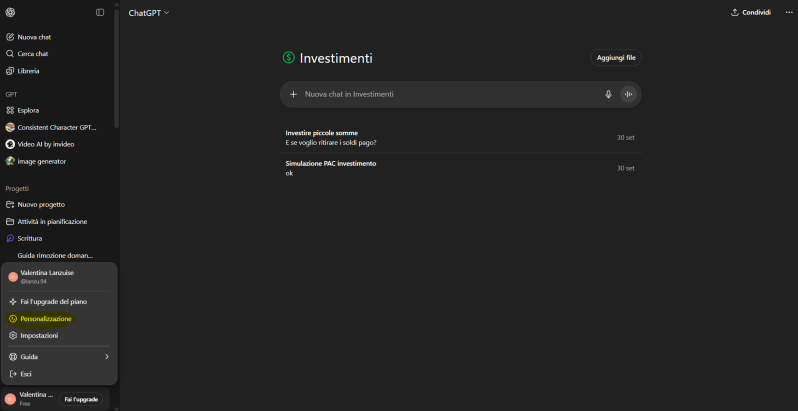Click the Condividi share button
798x411 pixels.
(x=751, y=12)
